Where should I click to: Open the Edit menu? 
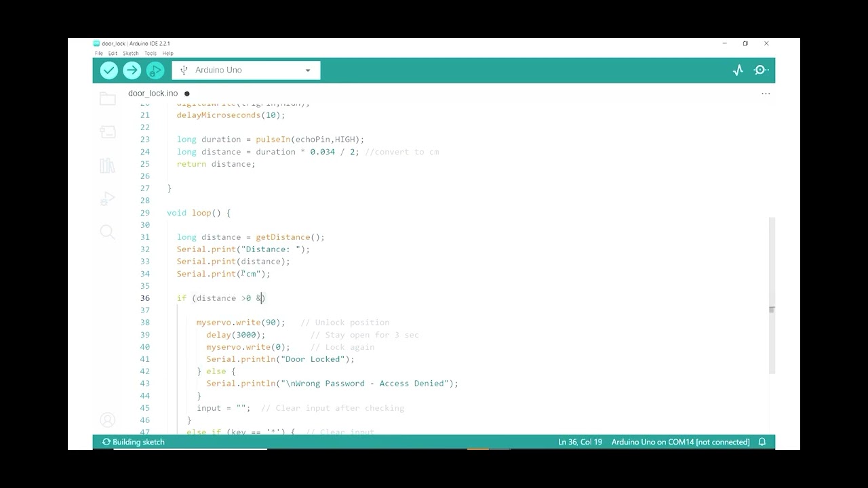[113, 53]
